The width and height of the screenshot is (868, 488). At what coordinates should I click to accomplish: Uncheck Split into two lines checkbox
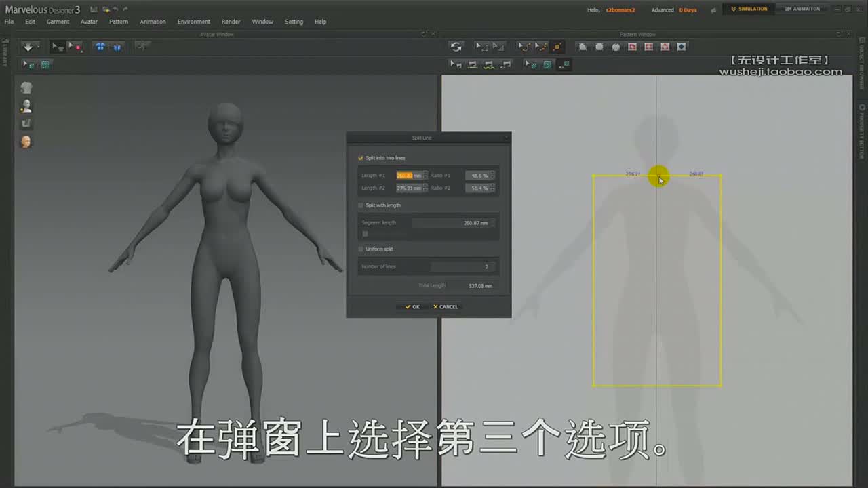point(361,158)
